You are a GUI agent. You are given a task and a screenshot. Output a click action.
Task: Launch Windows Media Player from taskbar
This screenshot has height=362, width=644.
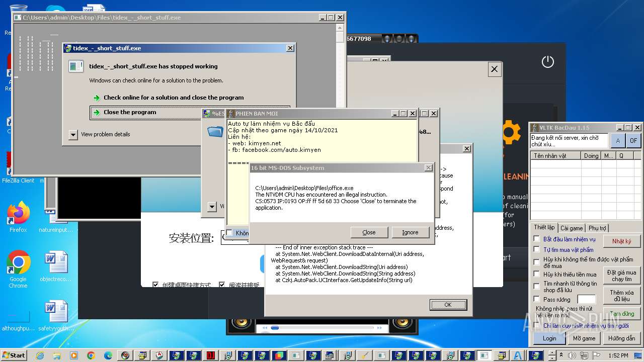click(x=74, y=355)
